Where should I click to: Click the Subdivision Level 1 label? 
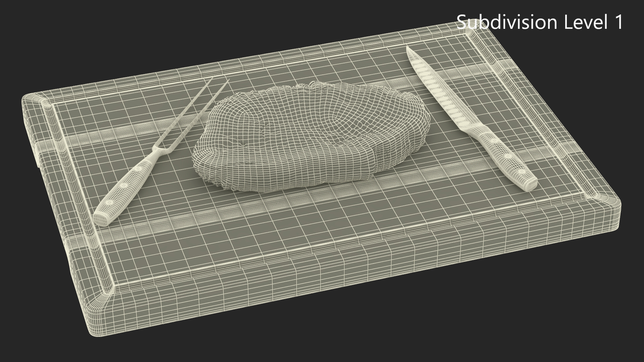click(540, 22)
